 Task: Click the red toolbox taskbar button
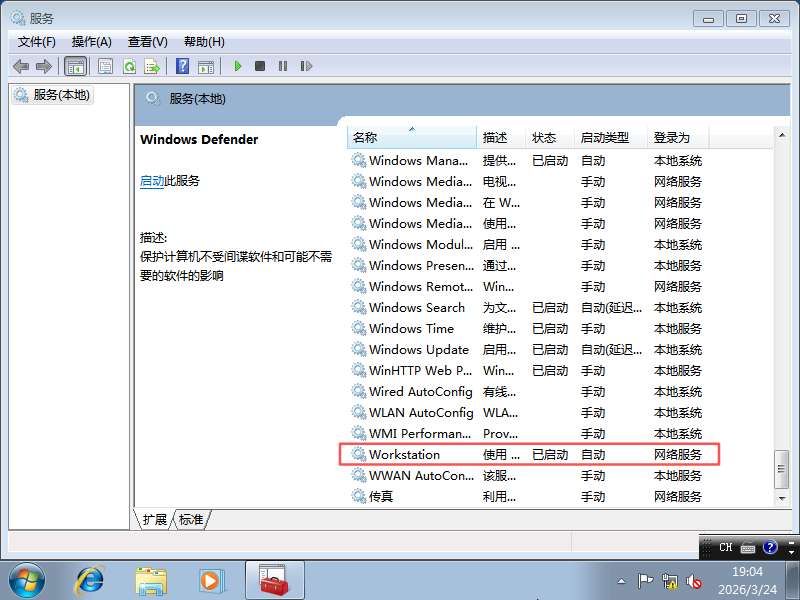[274, 580]
